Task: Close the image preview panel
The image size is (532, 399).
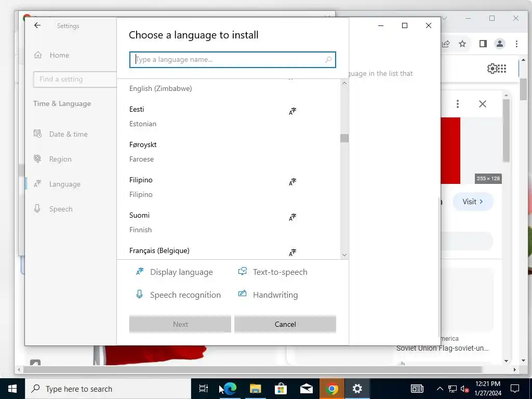Action: click(x=483, y=104)
